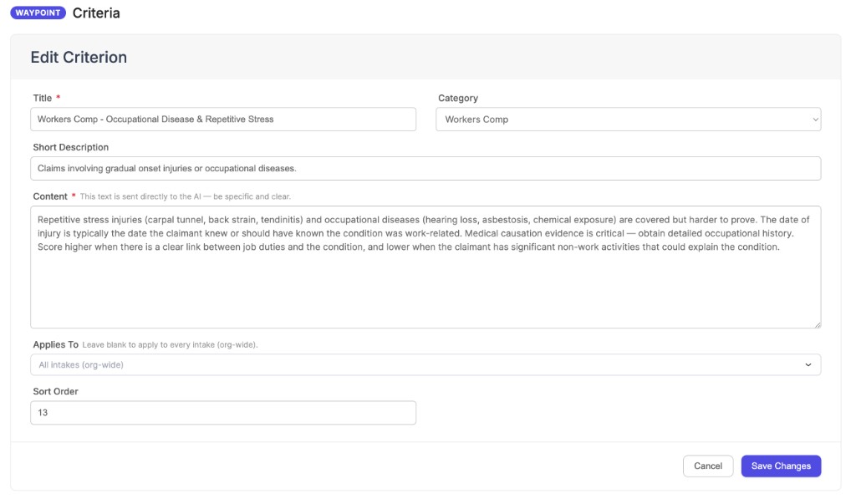Click inside the Title input field

(223, 119)
